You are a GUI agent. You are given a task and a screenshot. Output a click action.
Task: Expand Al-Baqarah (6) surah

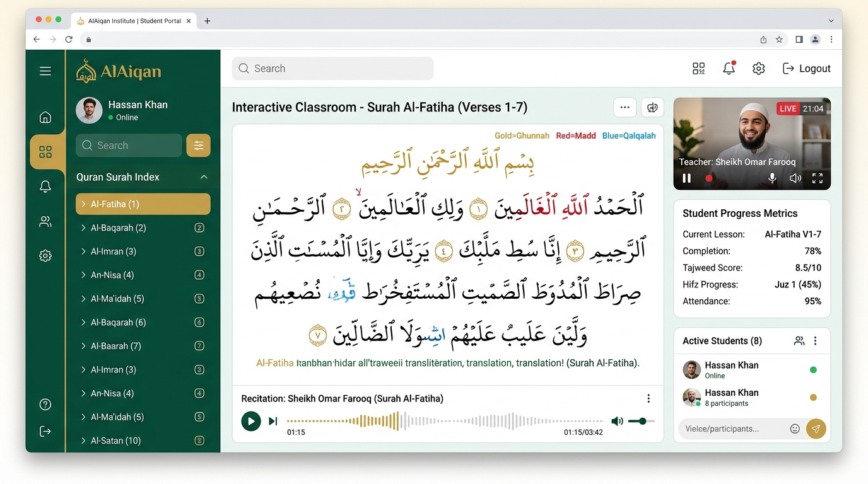(x=143, y=322)
